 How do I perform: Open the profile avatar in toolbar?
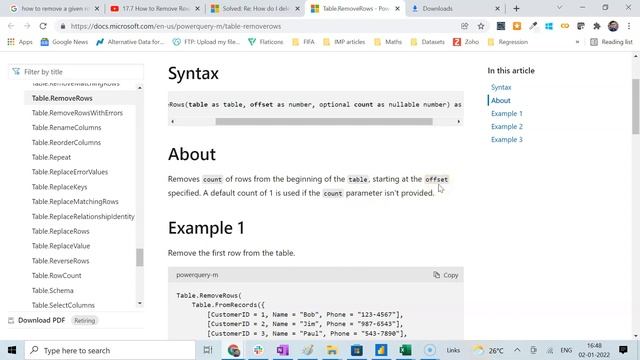613,26
